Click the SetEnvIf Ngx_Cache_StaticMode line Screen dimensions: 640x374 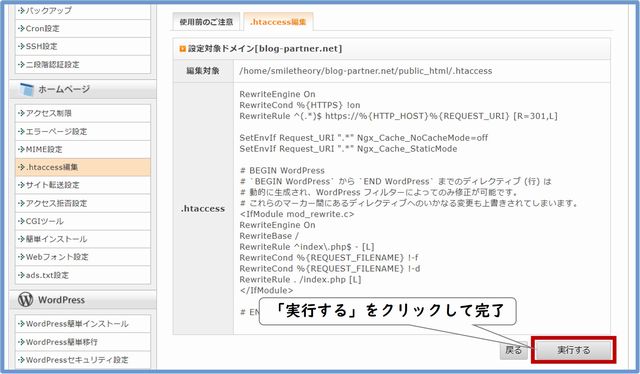[x=348, y=149]
